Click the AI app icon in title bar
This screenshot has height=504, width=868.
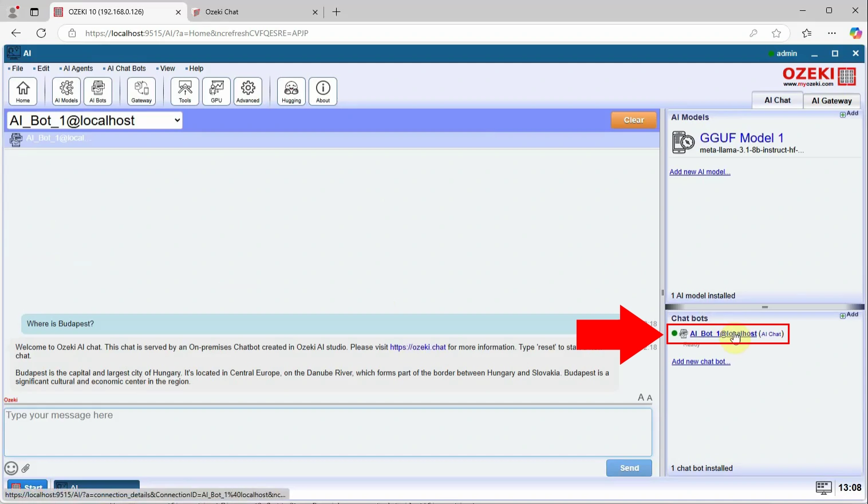tap(14, 53)
